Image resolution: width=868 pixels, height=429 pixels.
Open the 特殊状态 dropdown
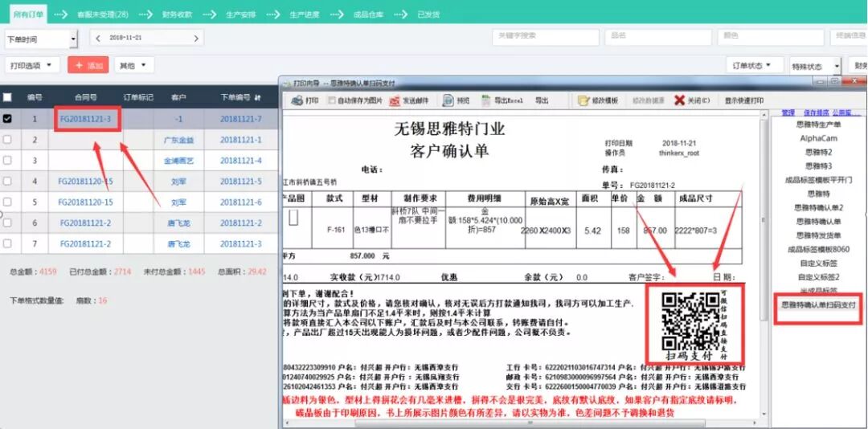pos(816,66)
